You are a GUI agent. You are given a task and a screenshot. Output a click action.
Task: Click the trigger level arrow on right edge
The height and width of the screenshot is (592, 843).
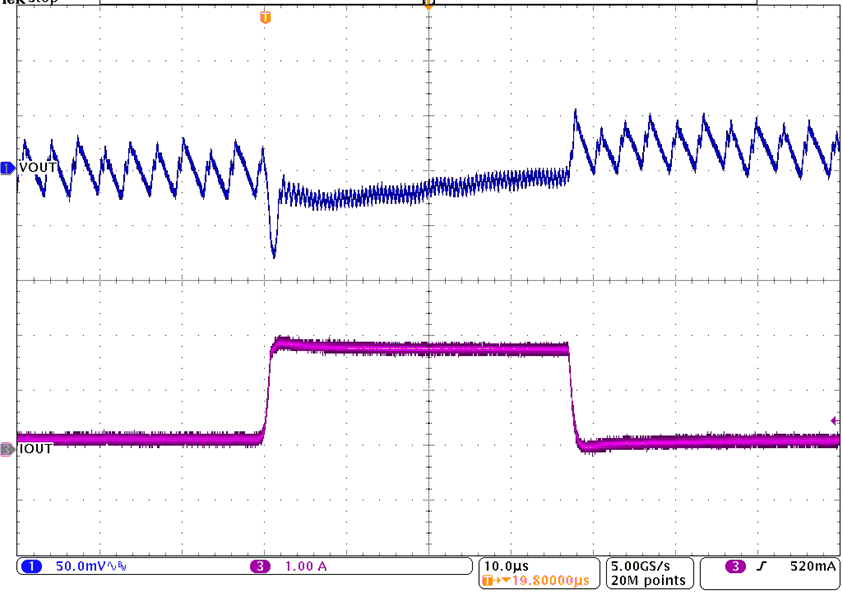click(x=834, y=420)
